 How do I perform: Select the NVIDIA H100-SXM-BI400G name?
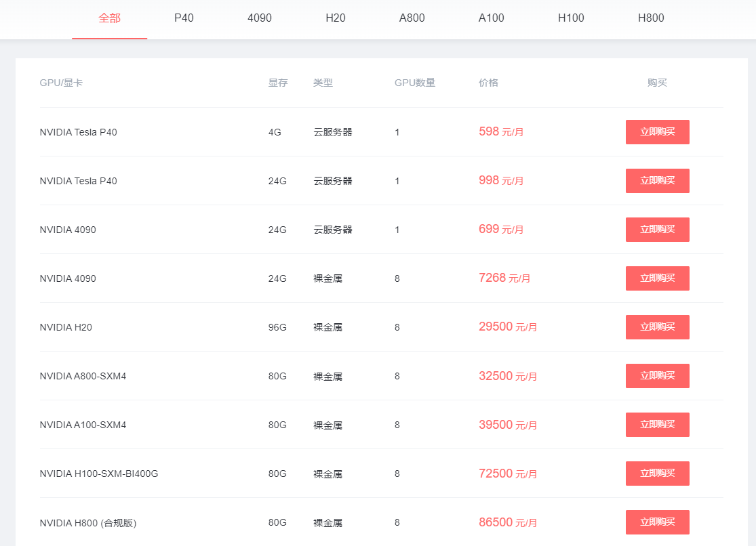(99, 474)
